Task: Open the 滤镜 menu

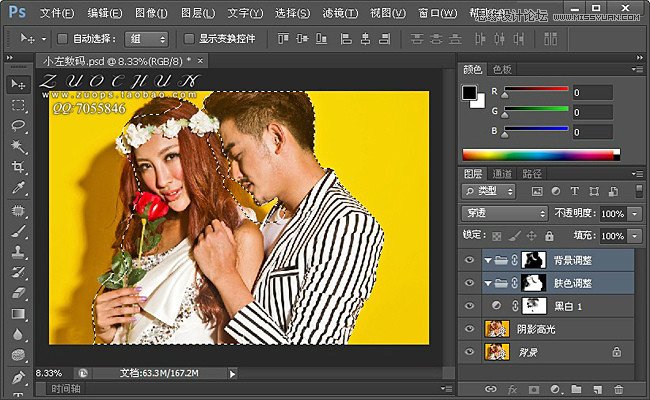Action: coord(340,13)
